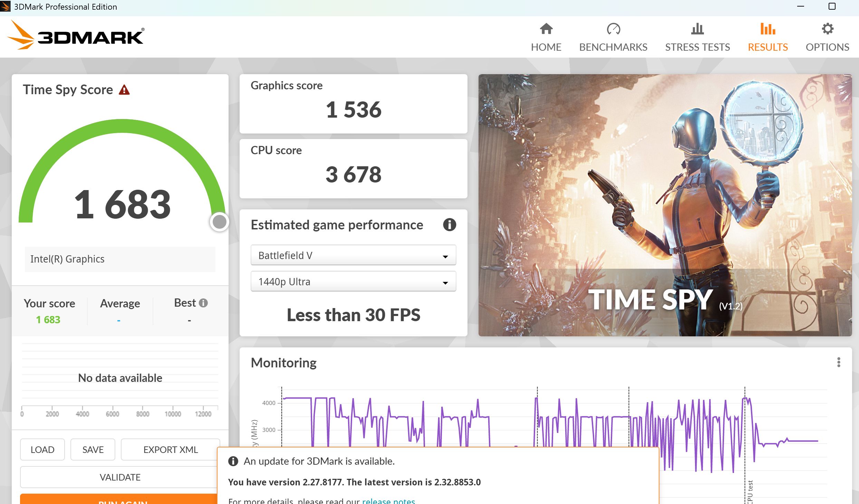The image size is (859, 504).
Task: Open Options via the gear icon
Action: tap(827, 29)
